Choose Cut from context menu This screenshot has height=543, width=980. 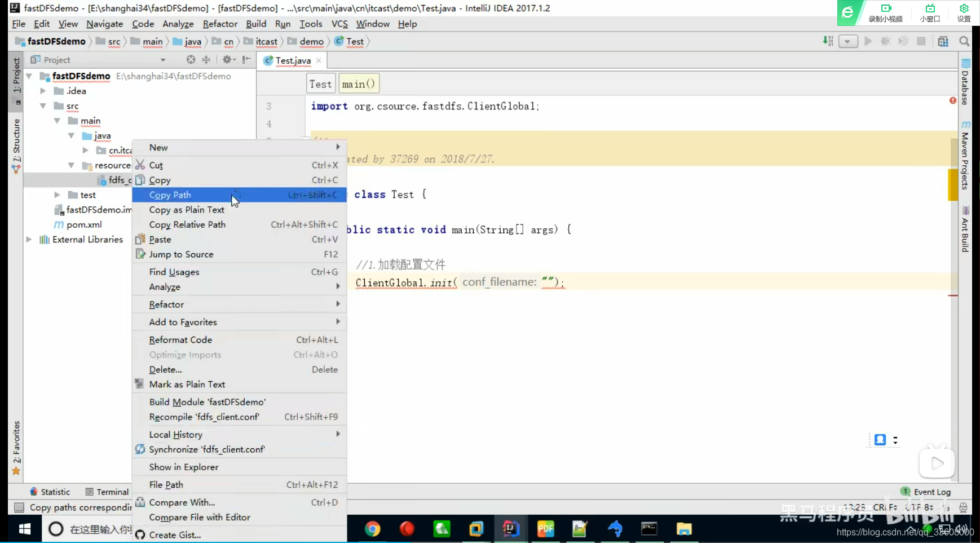click(x=240, y=165)
